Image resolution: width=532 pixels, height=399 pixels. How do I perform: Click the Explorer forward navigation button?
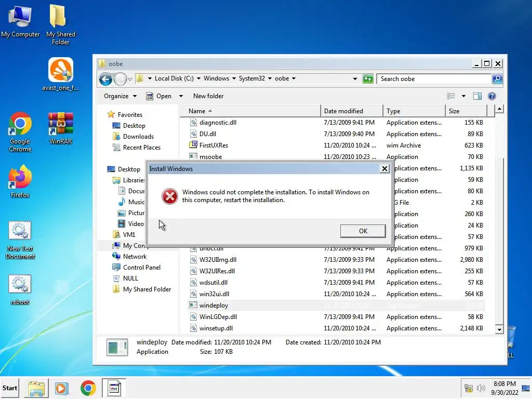point(120,79)
